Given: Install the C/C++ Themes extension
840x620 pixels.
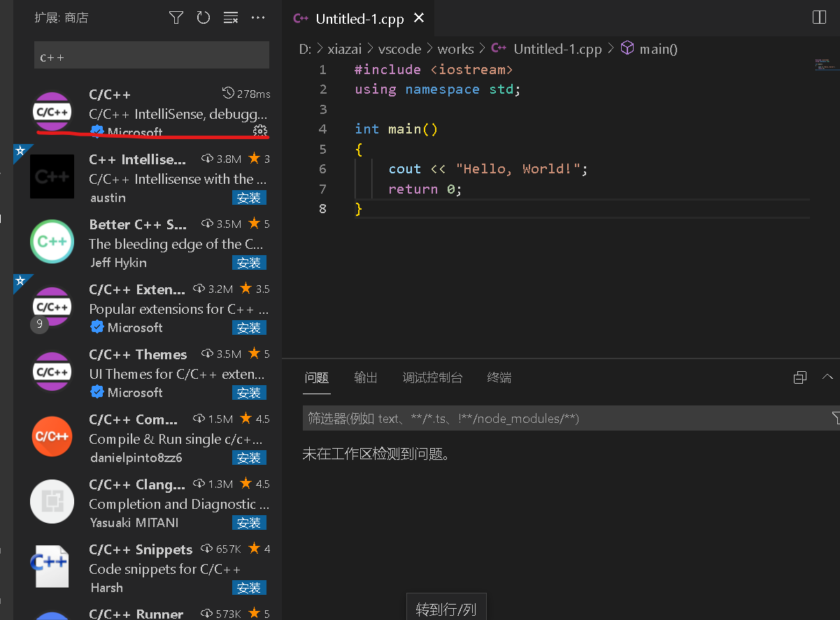Looking at the screenshot, I should click(249, 393).
